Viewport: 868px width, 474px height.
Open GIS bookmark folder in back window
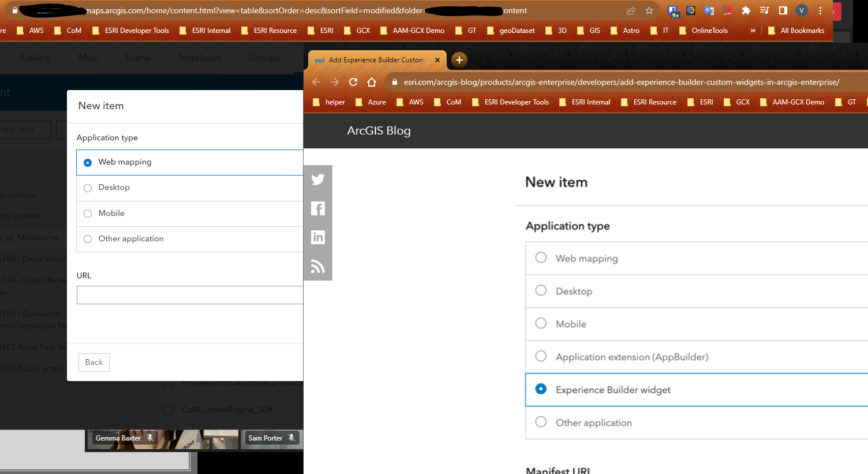[x=589, y=31]
